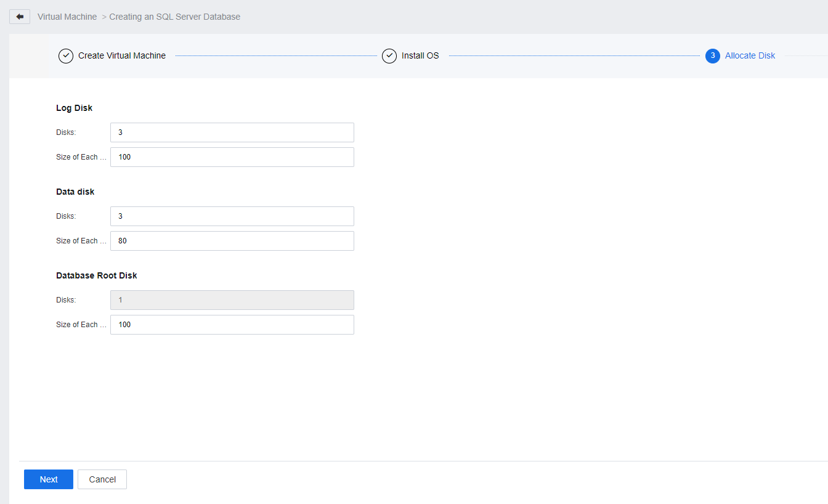Viewport: 828px width, 504px height.
Task: Click the step 3 number badge
Action: pyautogui.click(x=713, y=56)
